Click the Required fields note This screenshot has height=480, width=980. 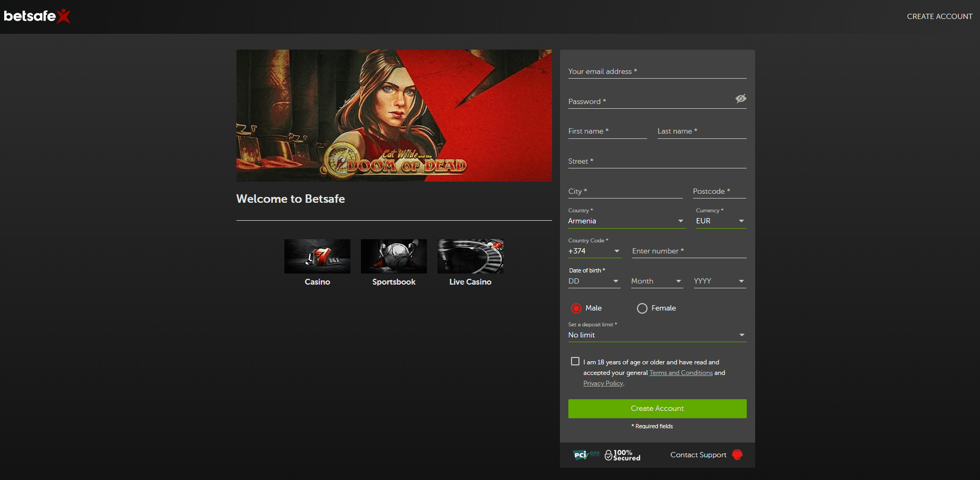[x=652, y=426]
